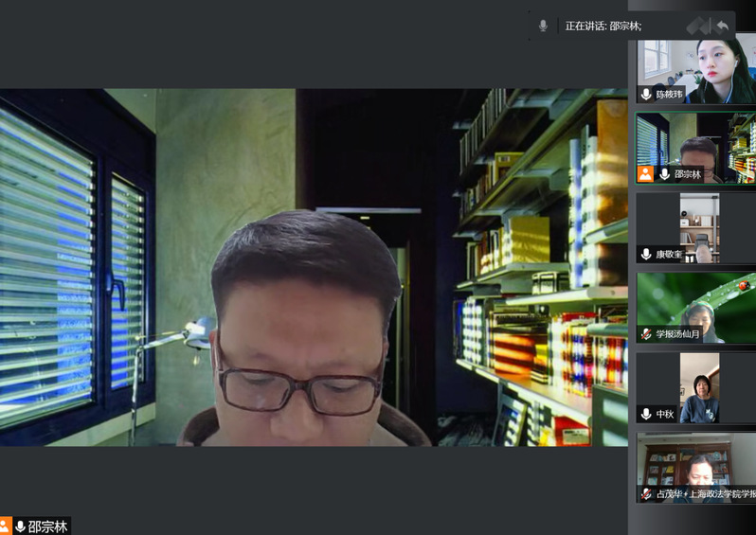Click the mic icon beside 邵宗林 in the sidebar
Screen dimensions: 756x535
tap(664, 174)
